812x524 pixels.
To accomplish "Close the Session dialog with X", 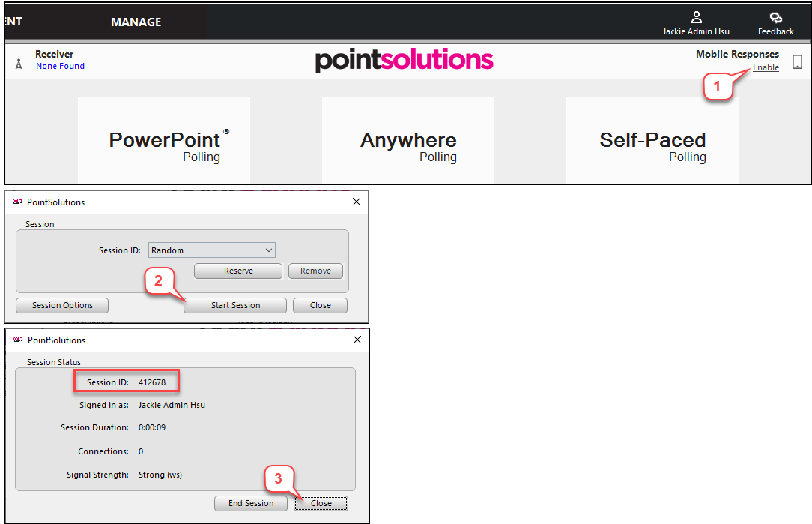I will tap(357, 202).
